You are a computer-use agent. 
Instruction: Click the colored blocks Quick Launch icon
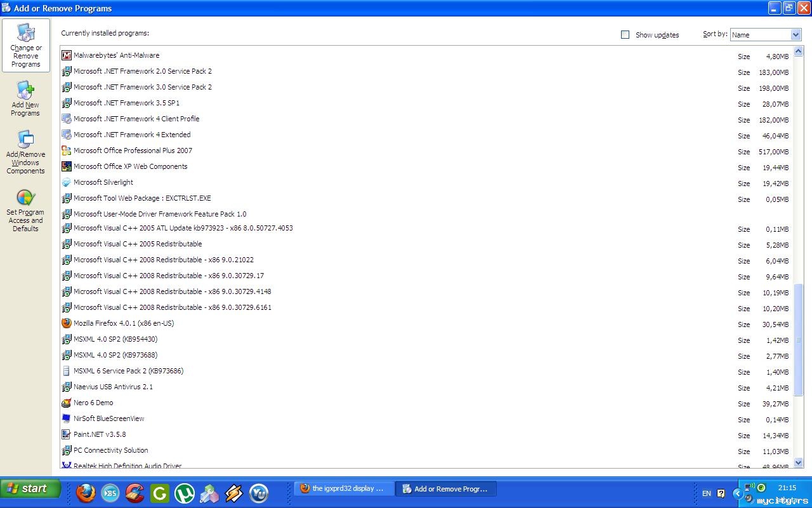tap(209, 493)
